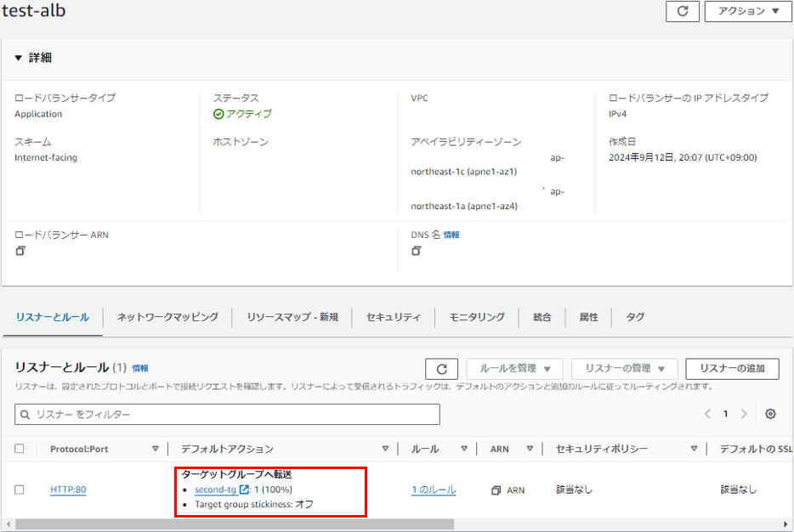Sort by Protocol:Port column arrow

tap(156, 449)
